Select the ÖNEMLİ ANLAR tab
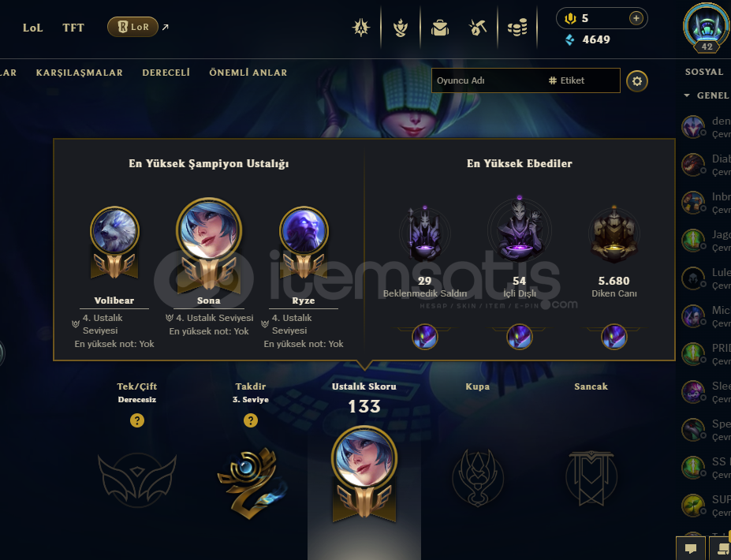 click(x=248, y=73)
